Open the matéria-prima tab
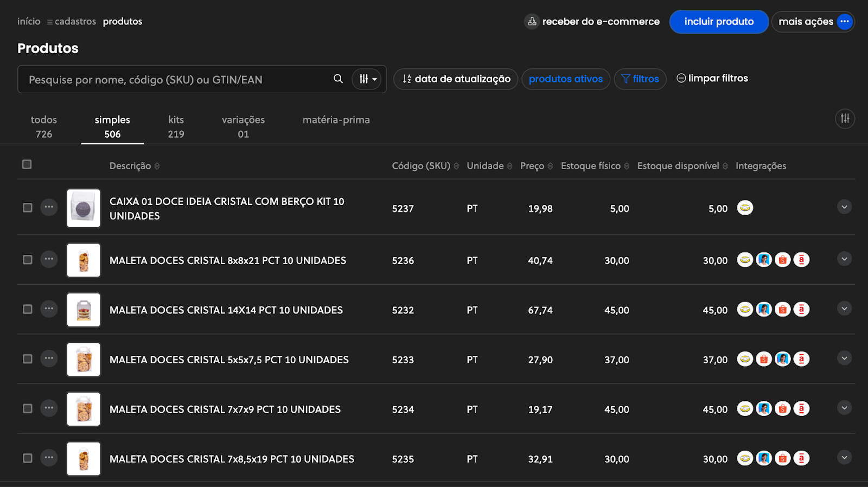This screenshot has height=487, width=868. (x=336, y=120)
